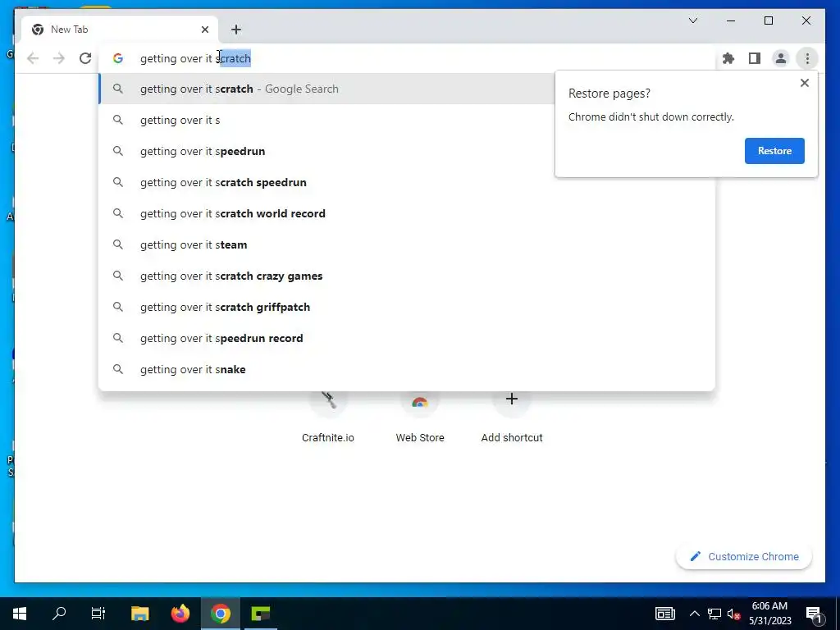The image size is (840, 630).
Task: Select 'getting over it speedrun record' suggestion
Action: (407, 338)
